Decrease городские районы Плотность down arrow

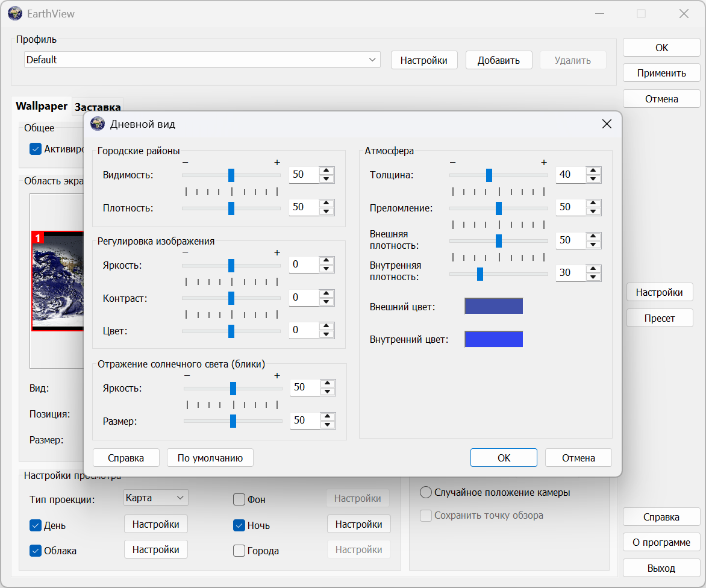(x=326, y=211)
